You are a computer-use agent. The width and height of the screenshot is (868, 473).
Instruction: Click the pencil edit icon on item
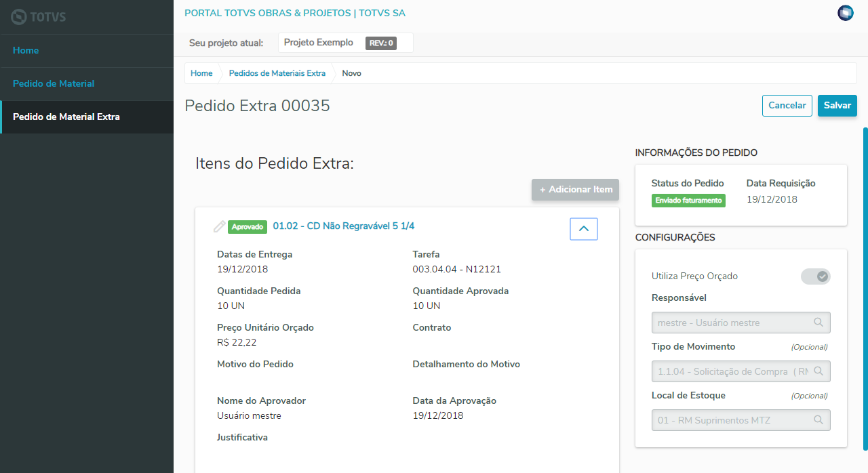click(x=219, y=226)
